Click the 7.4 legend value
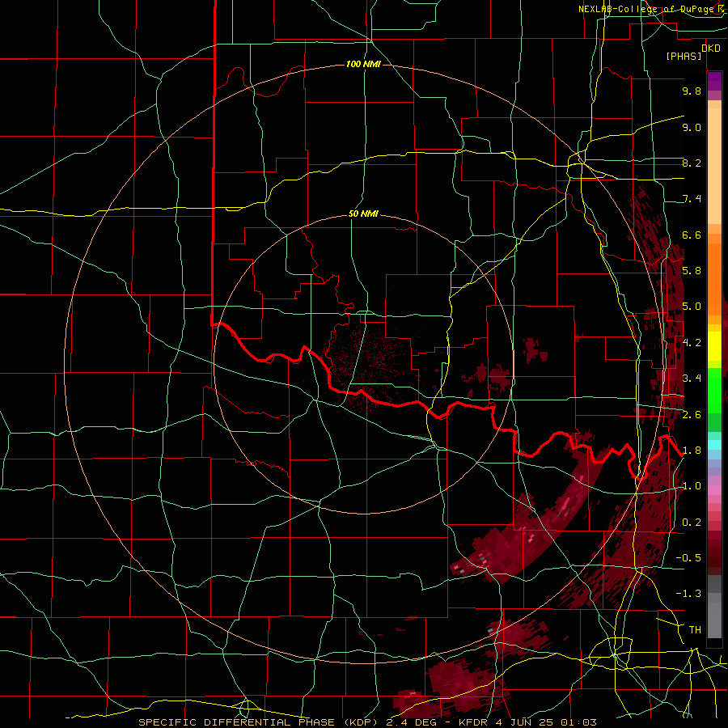 click(x=692, y=199)
